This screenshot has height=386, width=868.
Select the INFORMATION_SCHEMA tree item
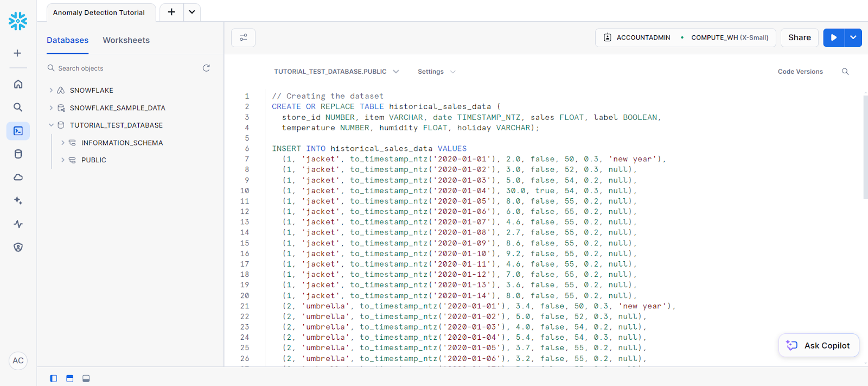click(122, 143)
